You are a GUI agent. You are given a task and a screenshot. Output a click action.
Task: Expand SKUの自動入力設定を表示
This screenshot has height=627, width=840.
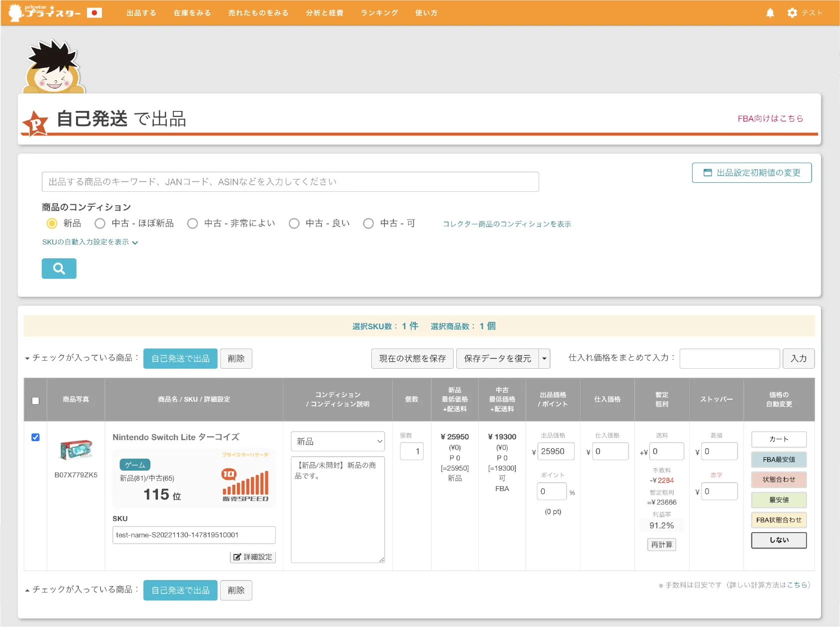tap(90, 242)
